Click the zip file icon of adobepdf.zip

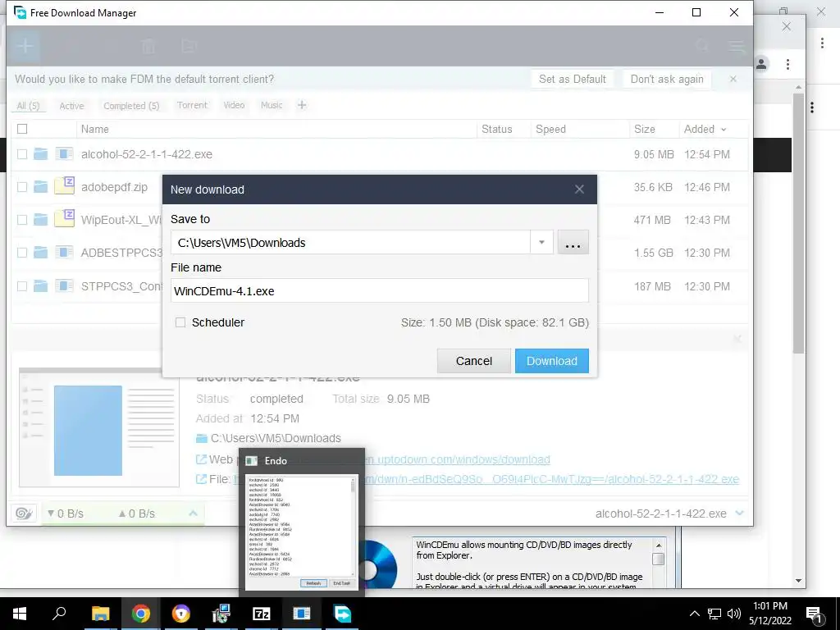click(x=64, y=185)
